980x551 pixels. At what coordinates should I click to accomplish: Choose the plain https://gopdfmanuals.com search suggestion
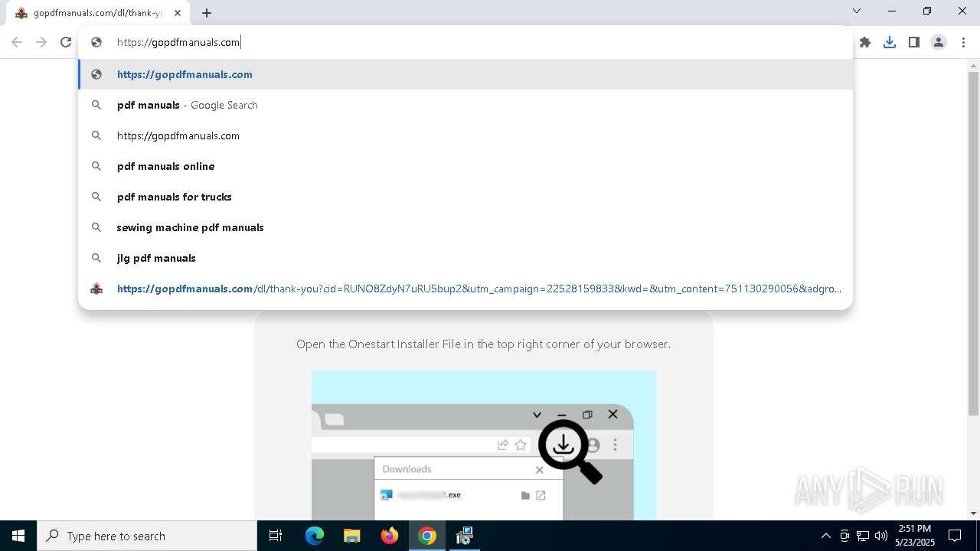[465, 135]
